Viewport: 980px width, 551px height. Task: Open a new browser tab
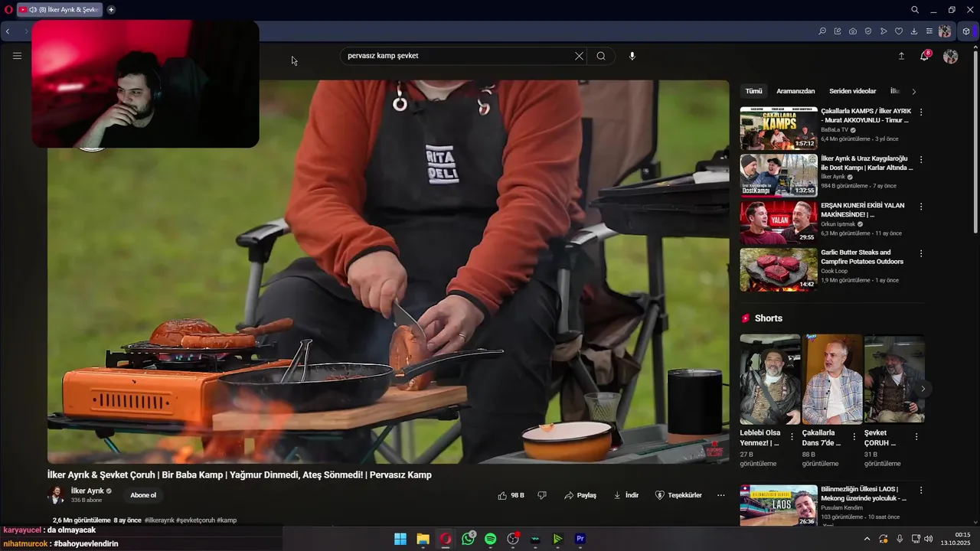pos(111,10)
